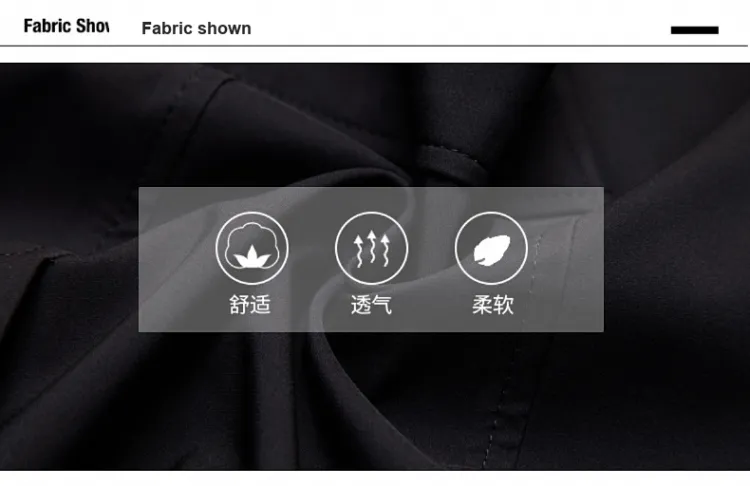Select the 透气 label text
Image resolution: width=750 pixels, height=486 pixels.
(x=371, y=305)
